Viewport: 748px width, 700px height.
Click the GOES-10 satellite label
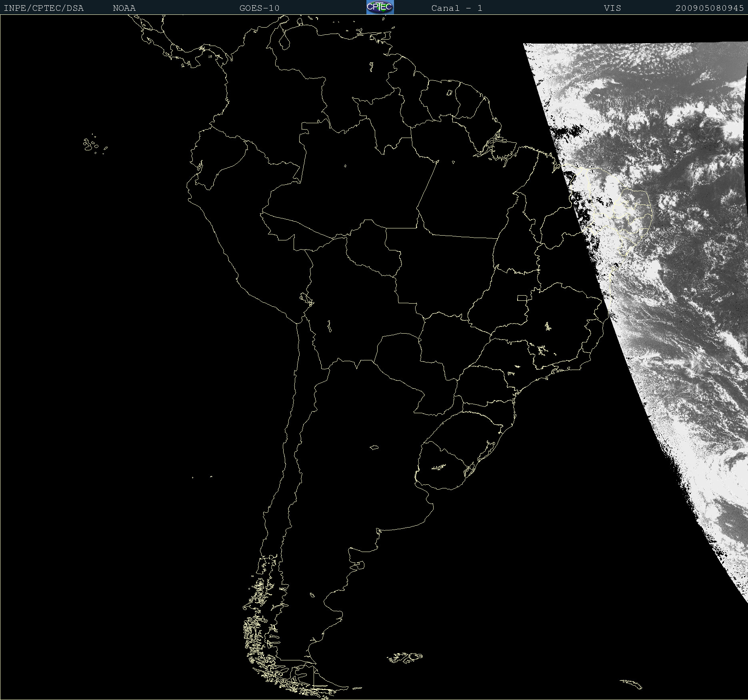click(x=259, y=8)
